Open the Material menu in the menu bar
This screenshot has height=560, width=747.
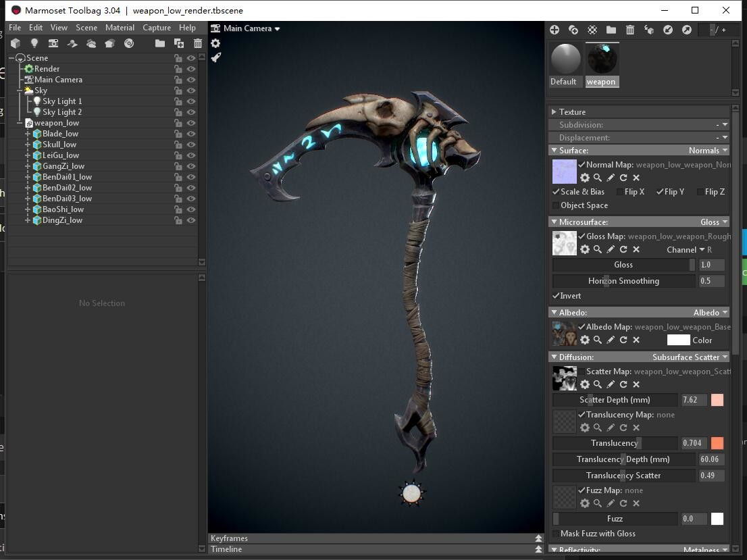pyautogui.click(x=120, y=28)
